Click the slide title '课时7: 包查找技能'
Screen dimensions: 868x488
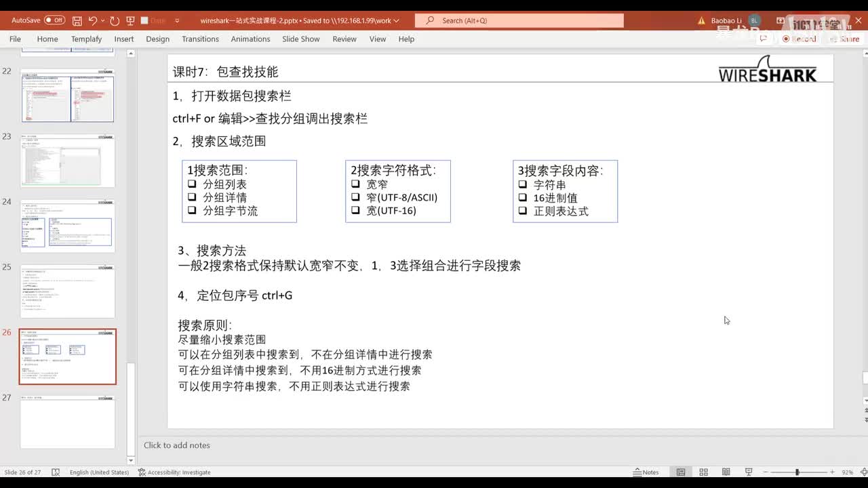point(225,72)
